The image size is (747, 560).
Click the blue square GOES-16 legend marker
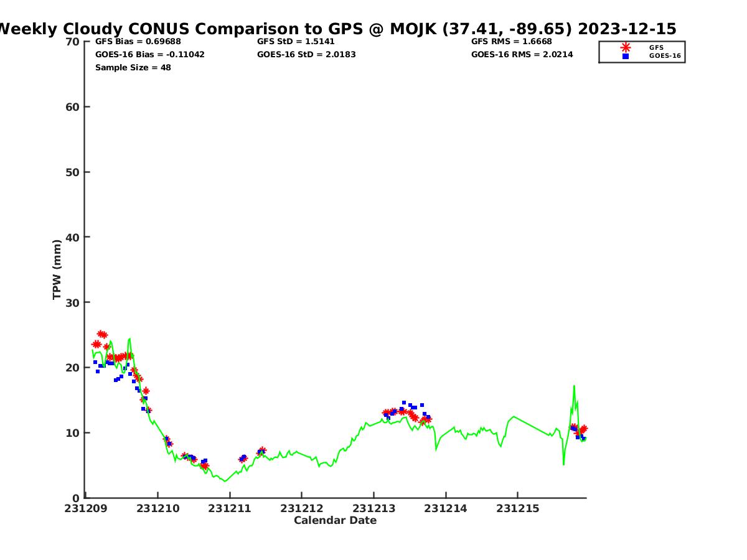(625, 56)
